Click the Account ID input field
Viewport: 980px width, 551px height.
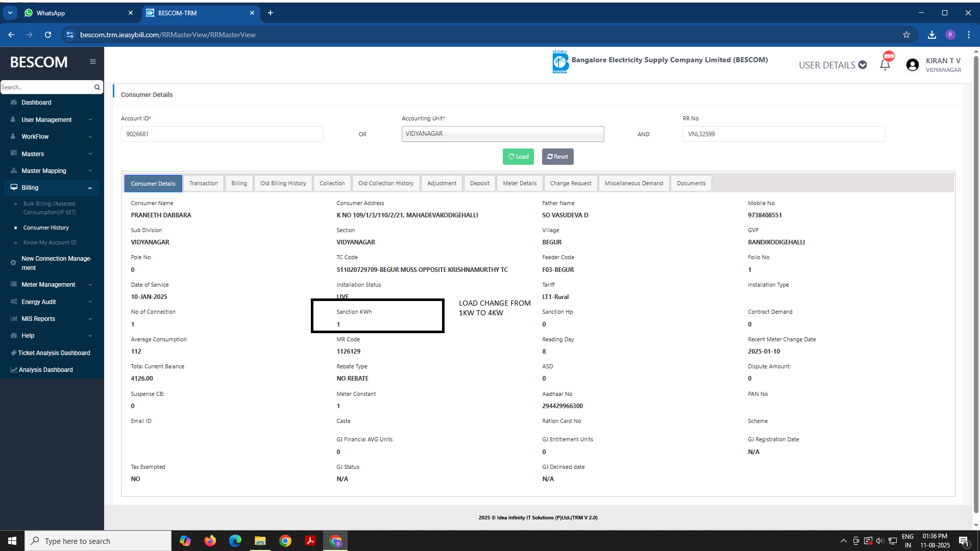click(x=222, y=134)
